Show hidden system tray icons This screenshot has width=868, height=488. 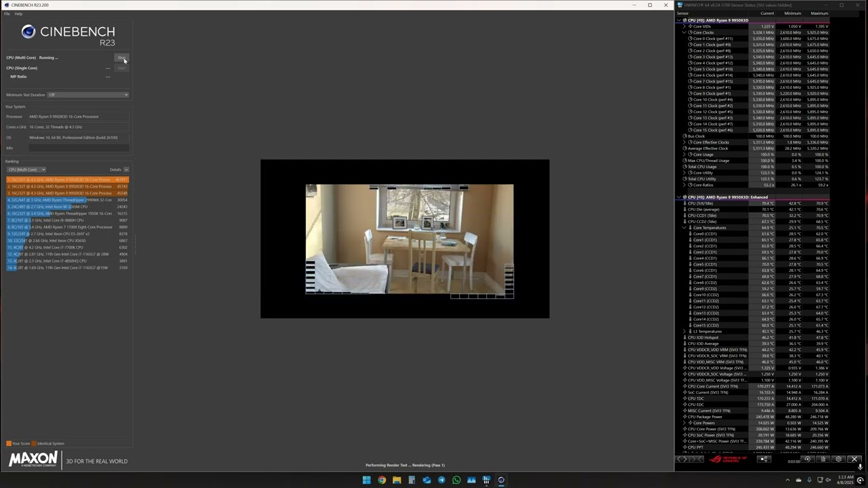(787, 480)
